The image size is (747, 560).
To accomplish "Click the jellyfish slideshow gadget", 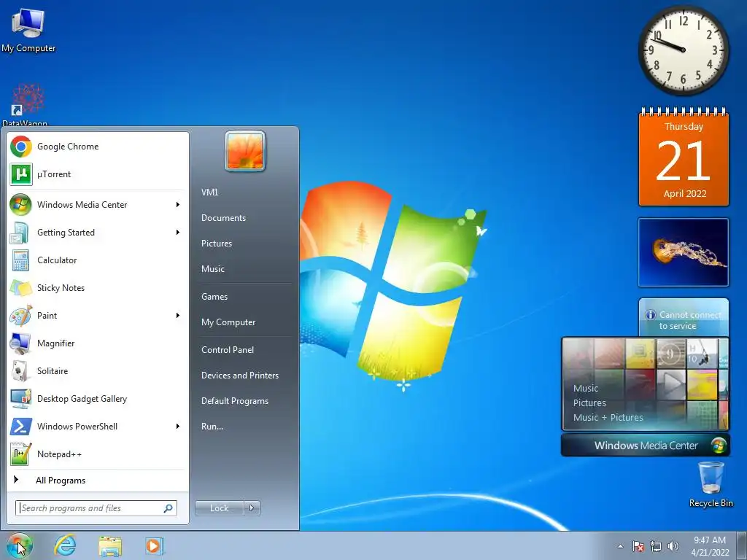I will coord(683,252).
